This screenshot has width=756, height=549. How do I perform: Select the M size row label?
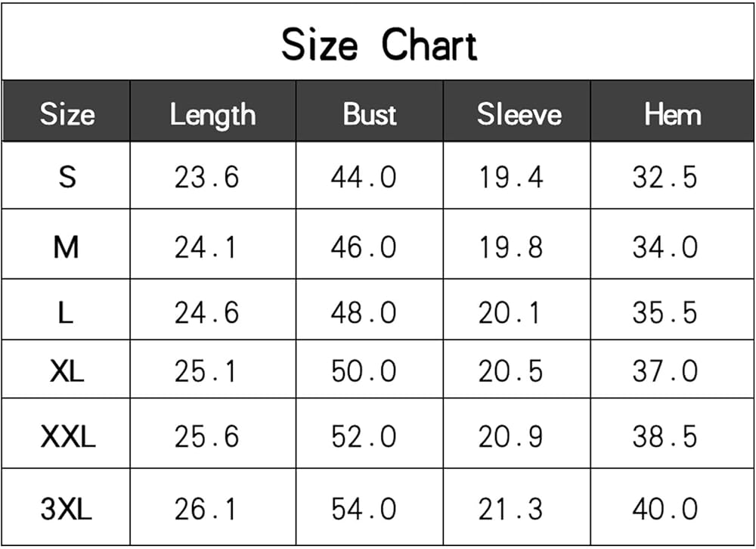[x=67, y=247]
